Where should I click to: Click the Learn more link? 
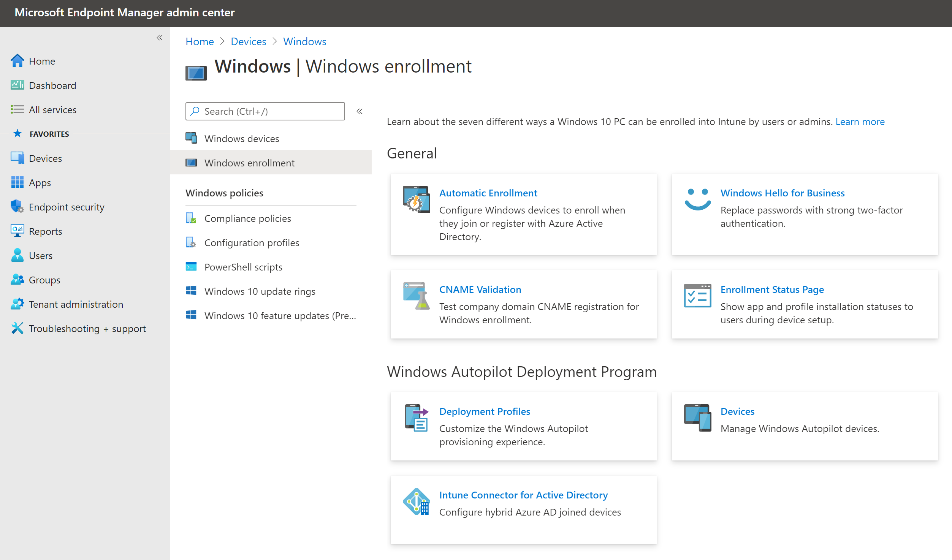(860, 122)
